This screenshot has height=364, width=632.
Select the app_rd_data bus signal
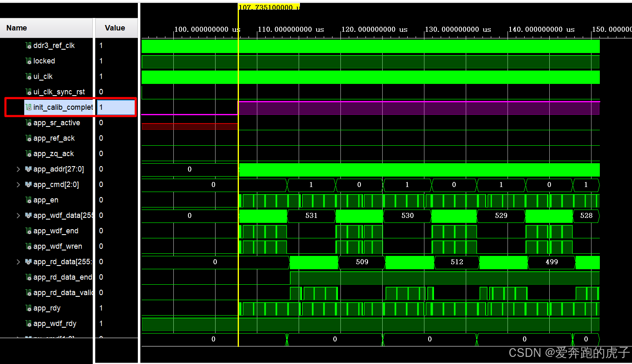point(63,262)
